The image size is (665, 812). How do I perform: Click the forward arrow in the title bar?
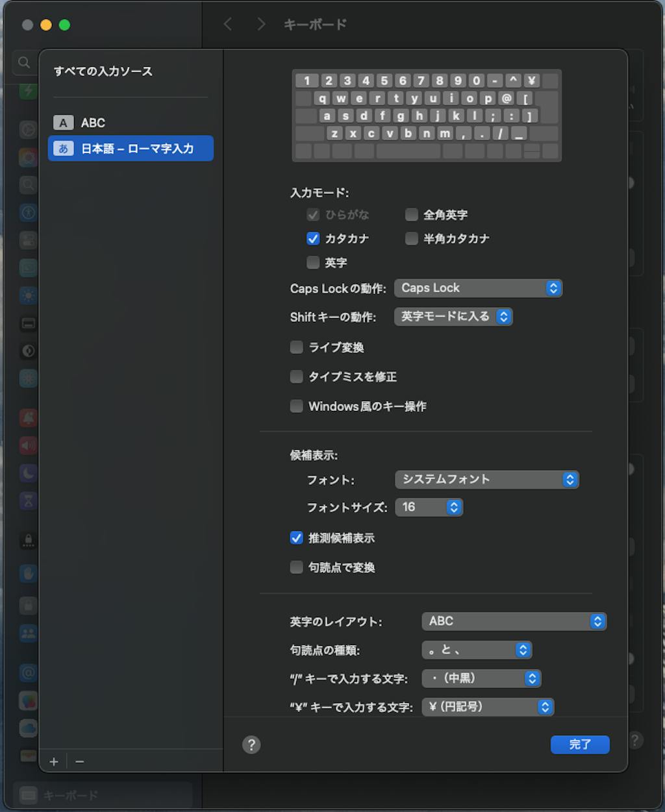click(x=261, y=25)
